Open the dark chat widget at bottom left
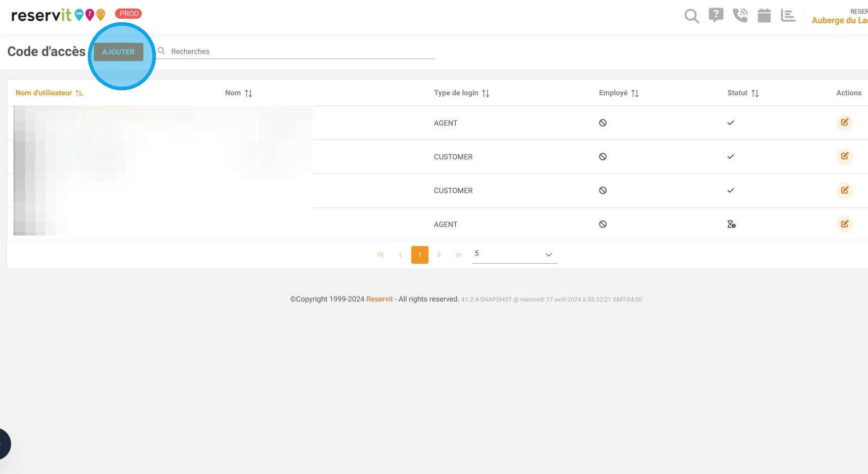This screenshot has height=474, width=868. coord(5,444)
